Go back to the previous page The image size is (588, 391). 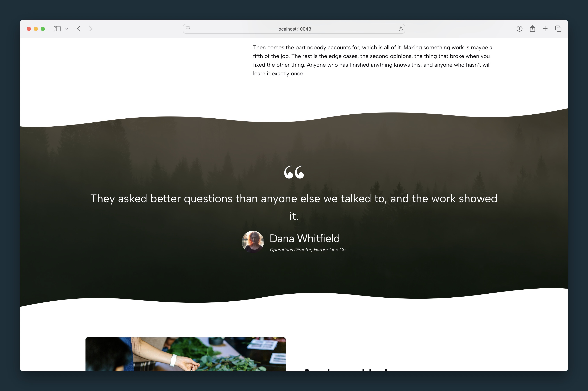tap(79, 29)
